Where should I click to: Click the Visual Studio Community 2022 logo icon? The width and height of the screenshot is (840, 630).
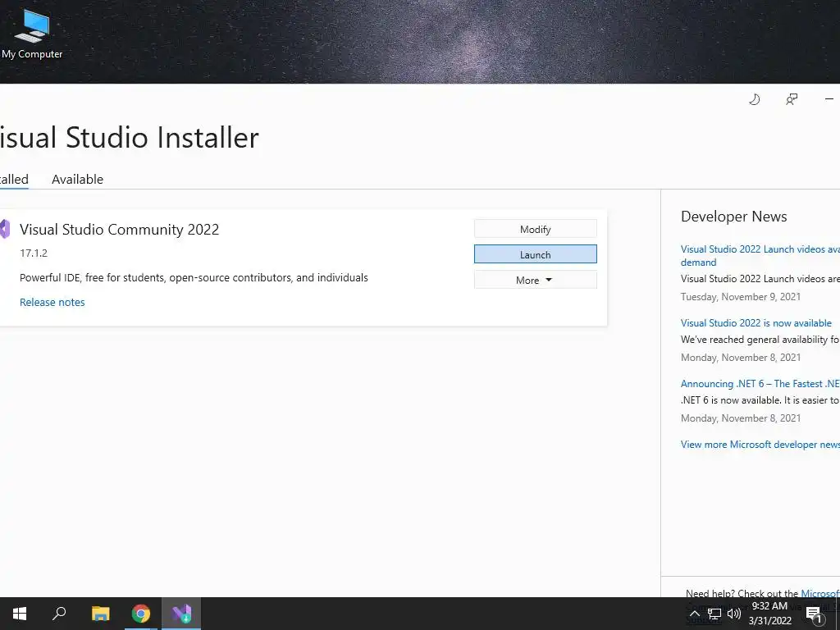[5, 230]
